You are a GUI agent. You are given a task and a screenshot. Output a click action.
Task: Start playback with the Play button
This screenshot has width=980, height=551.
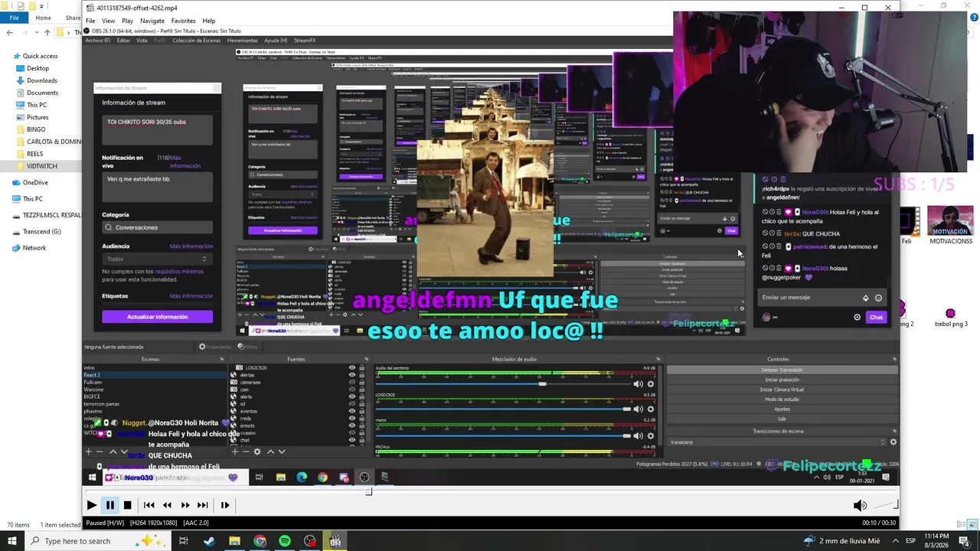tap(91, 505)
